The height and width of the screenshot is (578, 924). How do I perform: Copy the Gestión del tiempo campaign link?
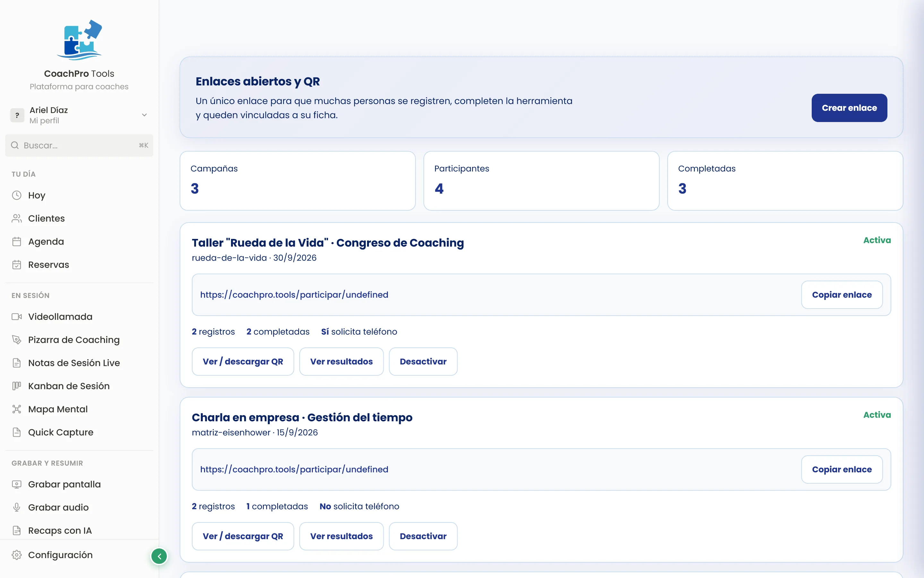click(842, 469)
